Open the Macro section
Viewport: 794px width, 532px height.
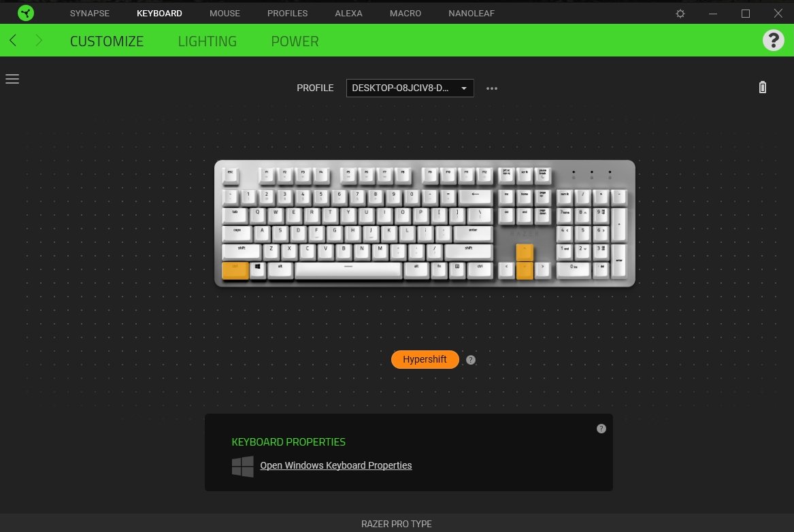tap(405, 13)
